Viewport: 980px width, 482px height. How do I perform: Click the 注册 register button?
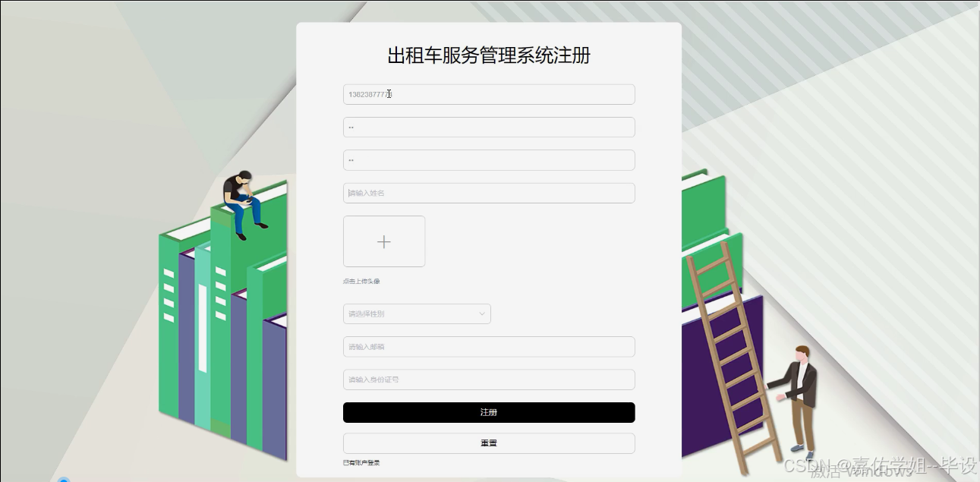click(x=489, y=412)
